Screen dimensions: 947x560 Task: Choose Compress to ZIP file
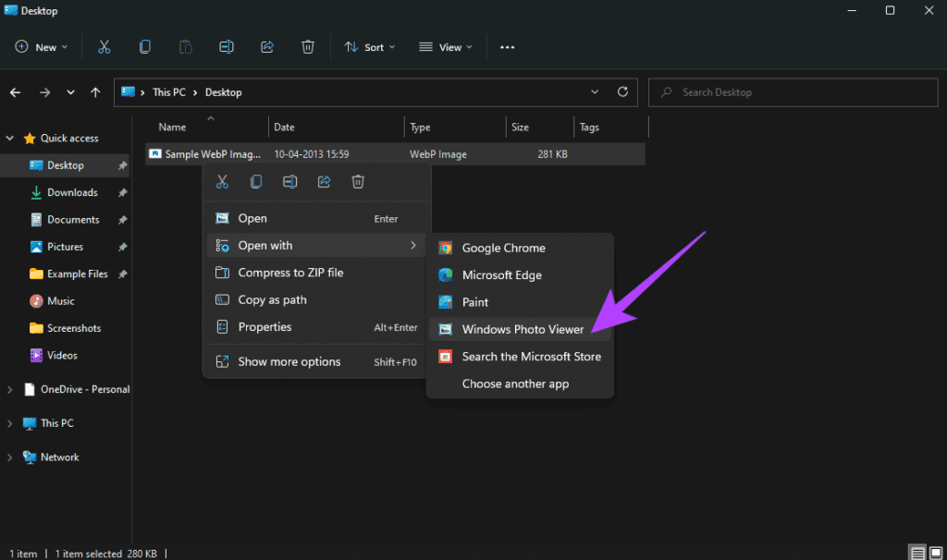pyautogui.click(x=316, y=273)
